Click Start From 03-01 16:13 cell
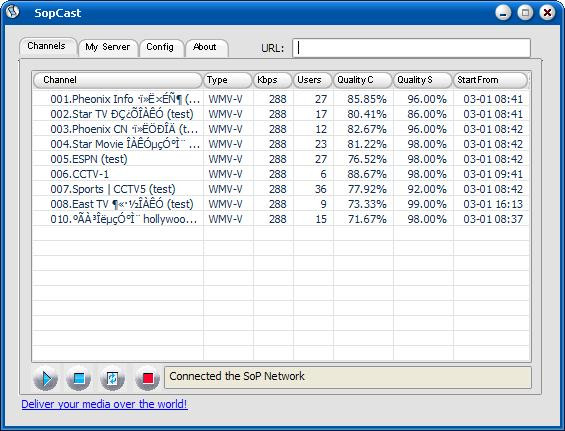The height and width of the screenshot is (431, 565). point(493,204)
